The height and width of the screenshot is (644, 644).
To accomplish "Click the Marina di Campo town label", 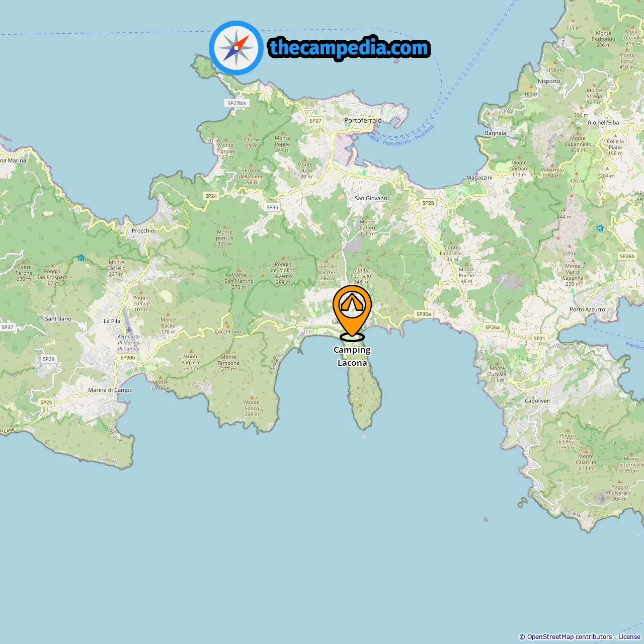I will coord(111,390).
